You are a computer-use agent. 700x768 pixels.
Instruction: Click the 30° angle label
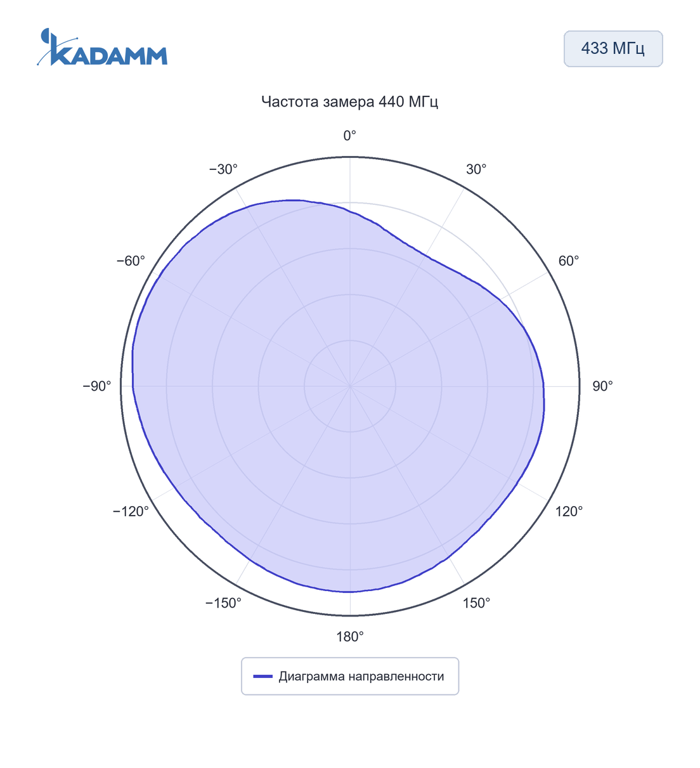pos(476,169)
